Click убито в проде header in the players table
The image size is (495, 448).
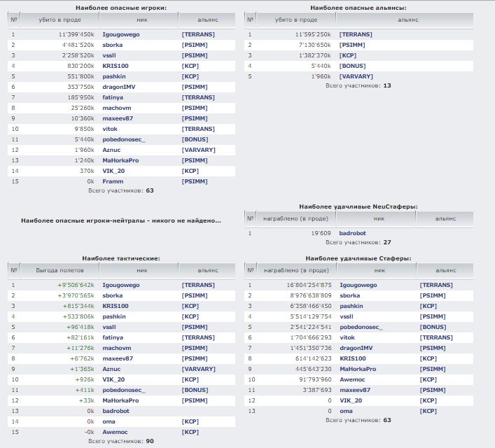tap(60, 20)
